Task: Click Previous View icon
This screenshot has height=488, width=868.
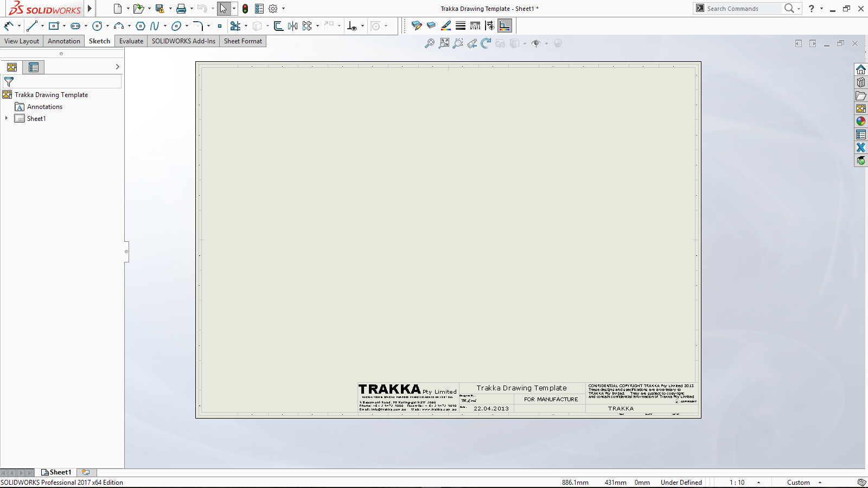Action: (472, 43)
